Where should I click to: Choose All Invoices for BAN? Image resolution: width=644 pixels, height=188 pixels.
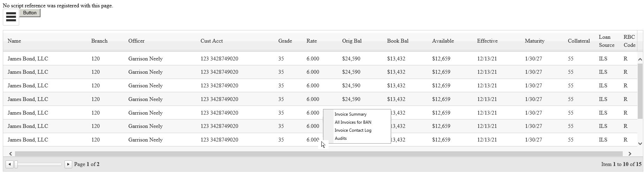tap(353, 122)
